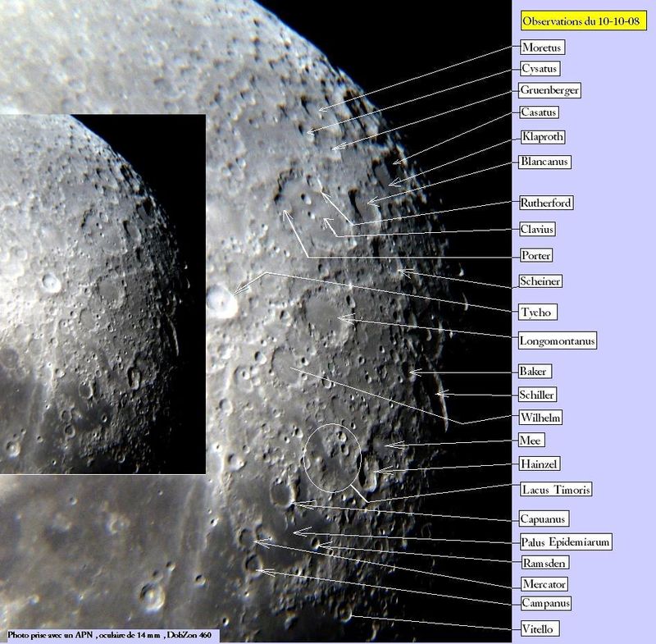Click the inset moon close-up photo
656x644 pixels.
click(x=102, y=294)
